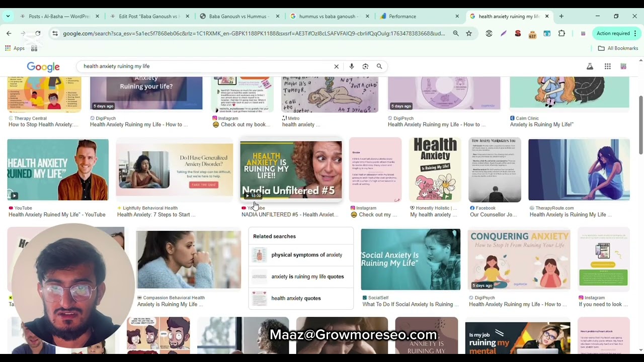
Task: Switch to Baba Ganoush vs Hummus tab
Action: (239, 16)
